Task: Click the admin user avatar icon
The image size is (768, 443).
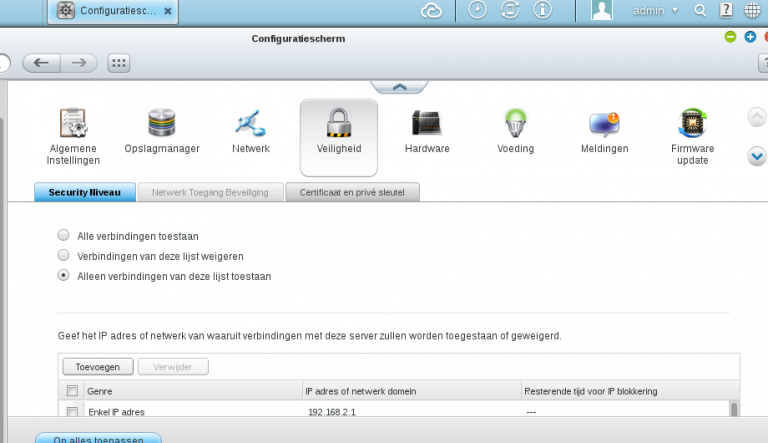Action: (602, 10)
